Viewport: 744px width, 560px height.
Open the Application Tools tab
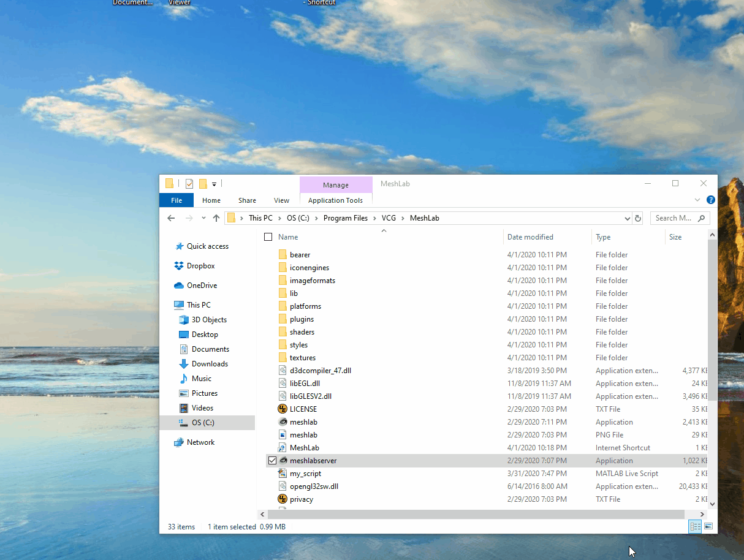(x=336, y=200)
